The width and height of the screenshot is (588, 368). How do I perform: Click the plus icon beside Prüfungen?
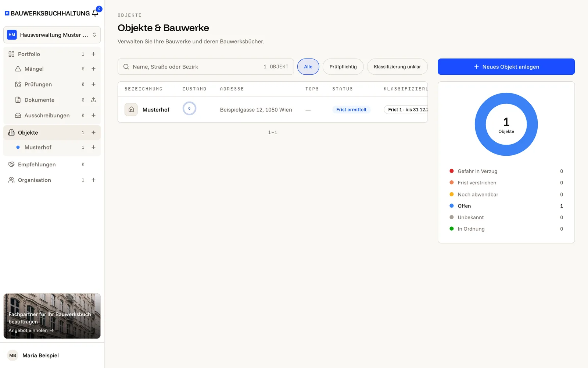pyautogui.click(x=93, y=84)
